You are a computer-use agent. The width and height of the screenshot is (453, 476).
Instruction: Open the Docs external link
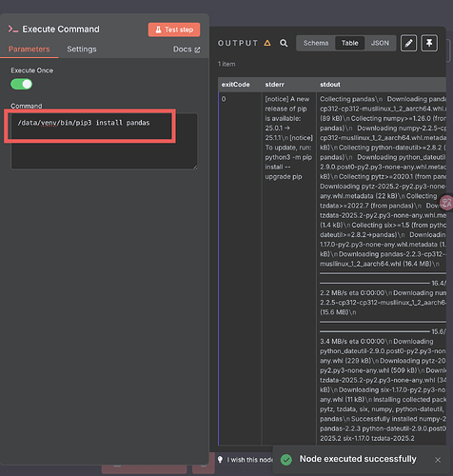tap(187, 50)
